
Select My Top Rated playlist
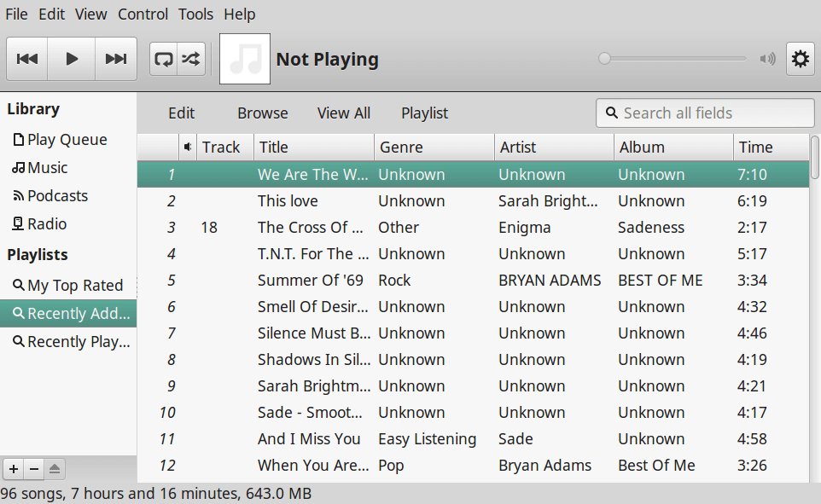coord(68,285)
